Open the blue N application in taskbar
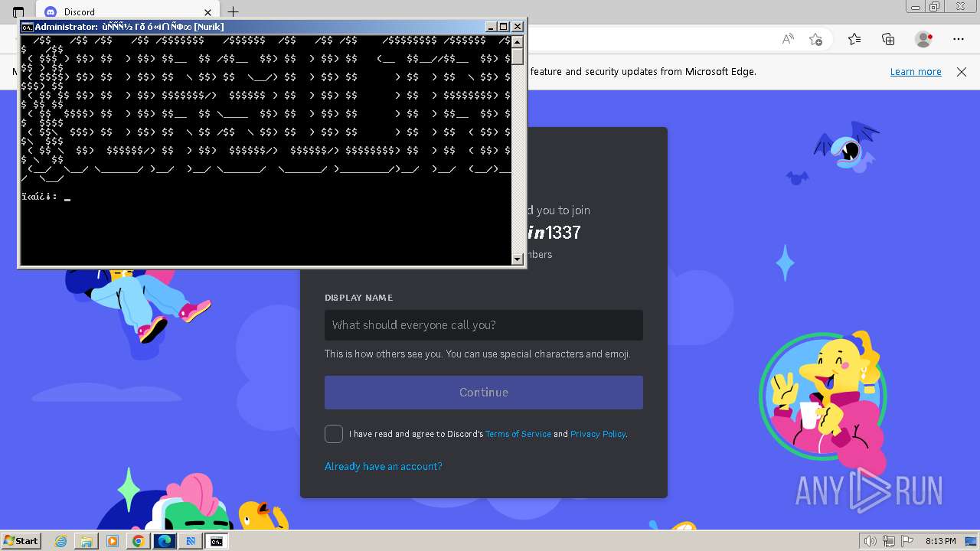 tap(191, 541)
